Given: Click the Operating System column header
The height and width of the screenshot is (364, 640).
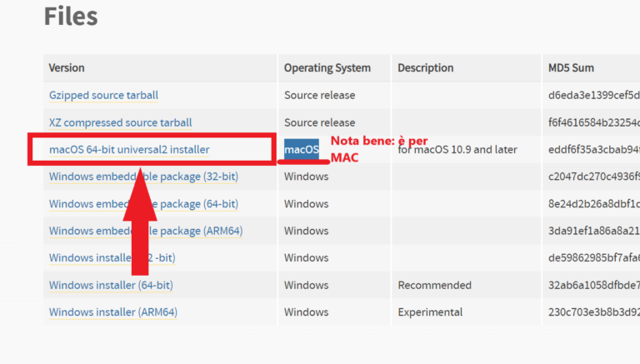Looking at the screenshot, I should 327,67.
